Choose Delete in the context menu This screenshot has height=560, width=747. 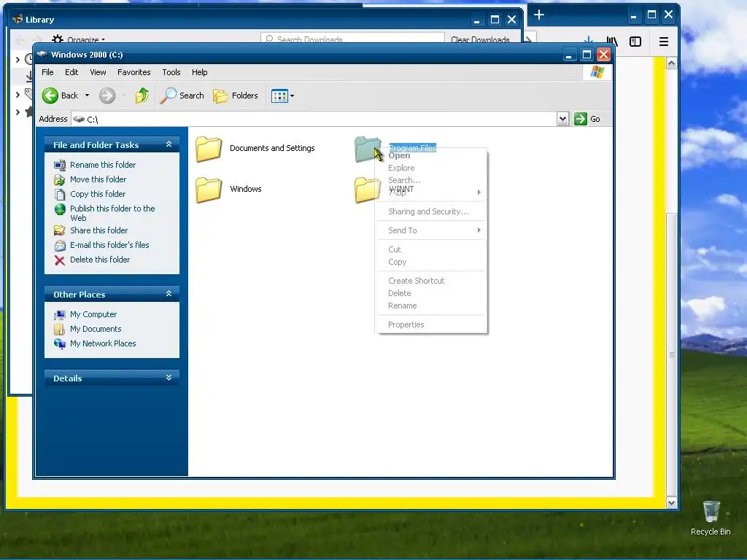(x=430, y=293)
